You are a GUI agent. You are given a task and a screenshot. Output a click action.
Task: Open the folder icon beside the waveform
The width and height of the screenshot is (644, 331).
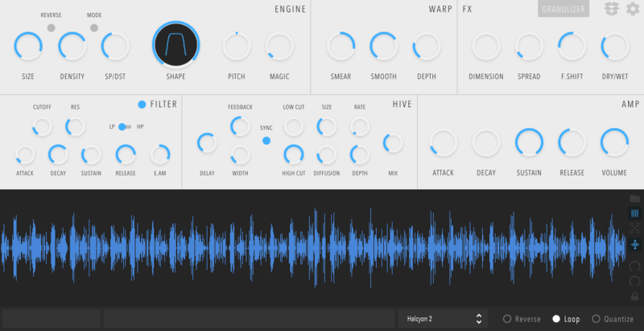pyautogui.click(x=635, y=198)
